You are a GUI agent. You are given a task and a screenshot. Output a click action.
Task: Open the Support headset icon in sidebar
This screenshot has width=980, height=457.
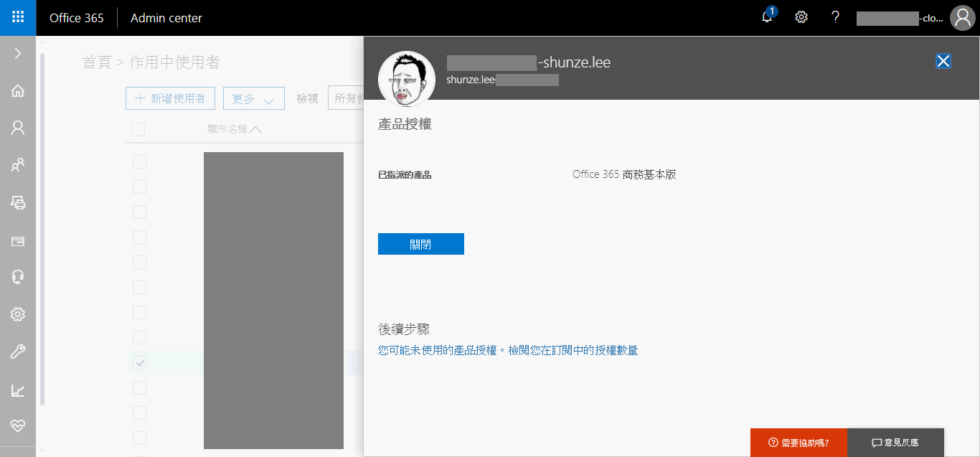18,278
